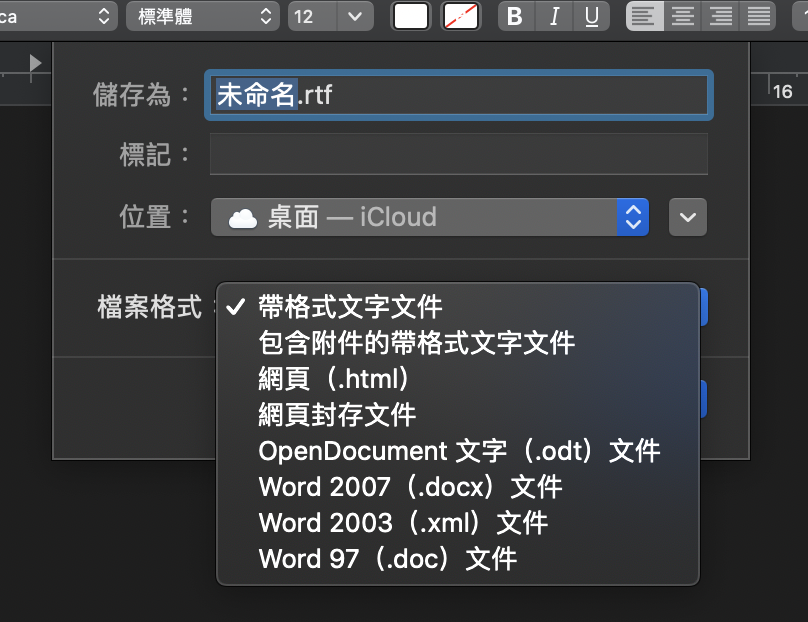
Task: Align text left
Action: tap(644, 16)
